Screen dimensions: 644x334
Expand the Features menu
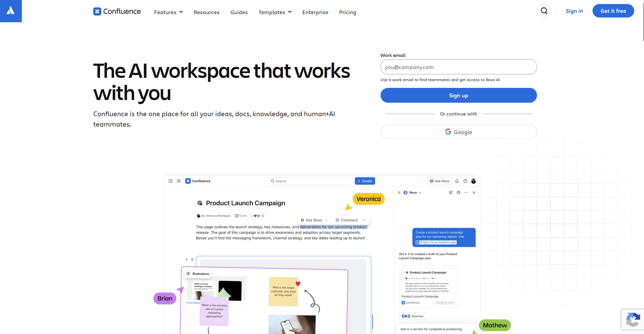(x=169, y=12)
